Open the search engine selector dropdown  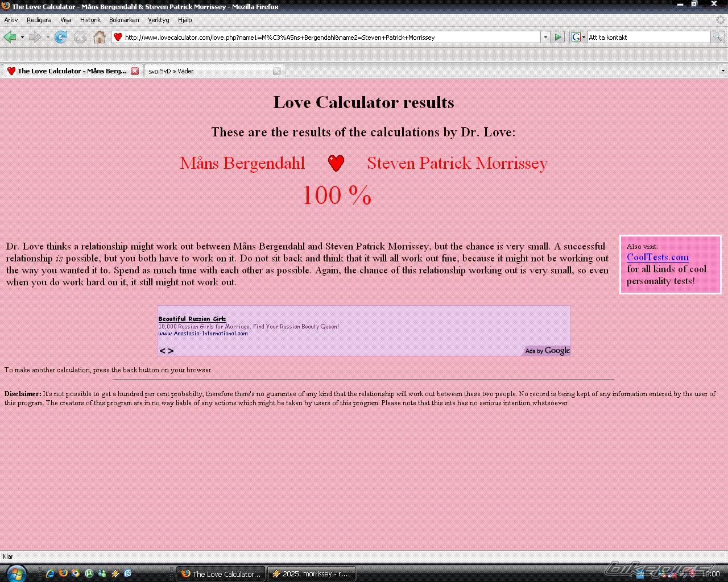pos(584,38)
